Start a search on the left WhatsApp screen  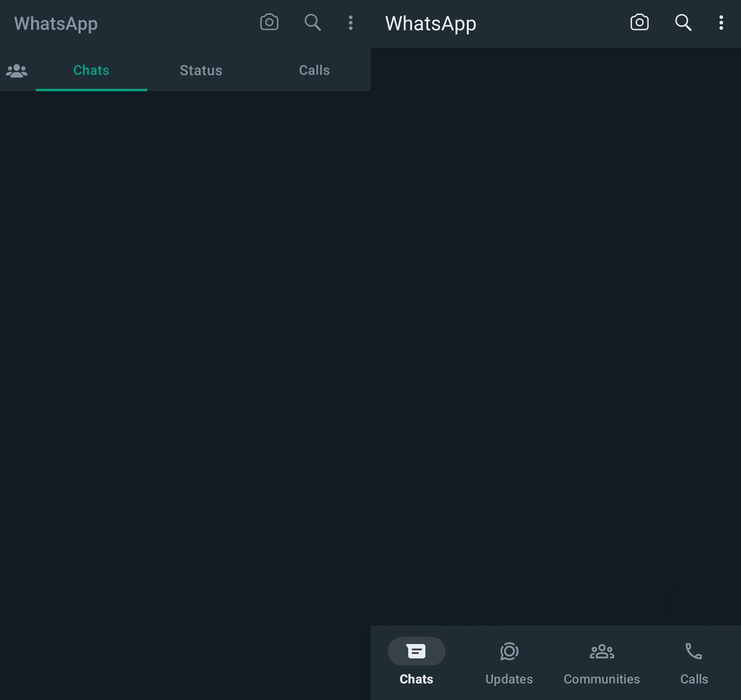tap(312, 22)
